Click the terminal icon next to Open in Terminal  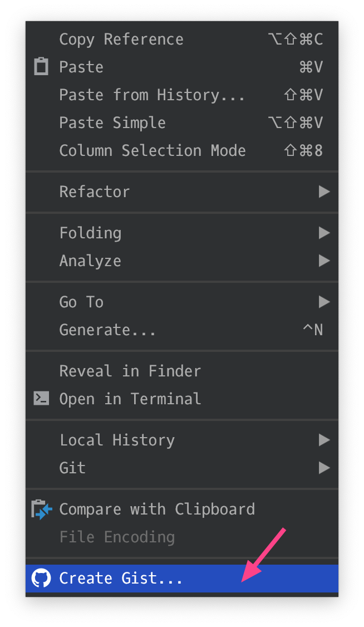coord(41,398)
